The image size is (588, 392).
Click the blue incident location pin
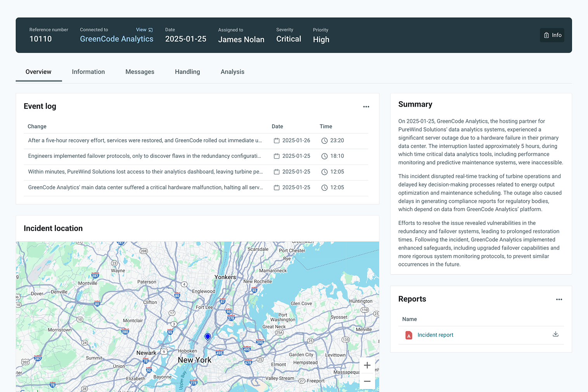pos(208,337)
